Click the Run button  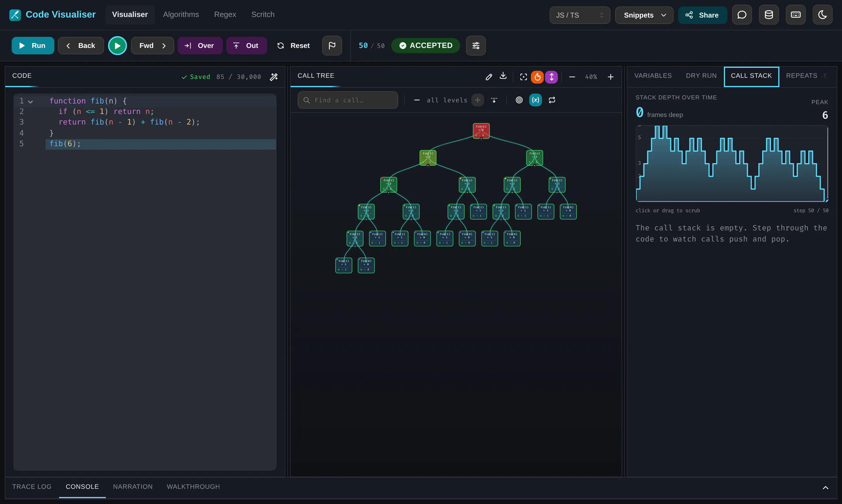point(33,46)
